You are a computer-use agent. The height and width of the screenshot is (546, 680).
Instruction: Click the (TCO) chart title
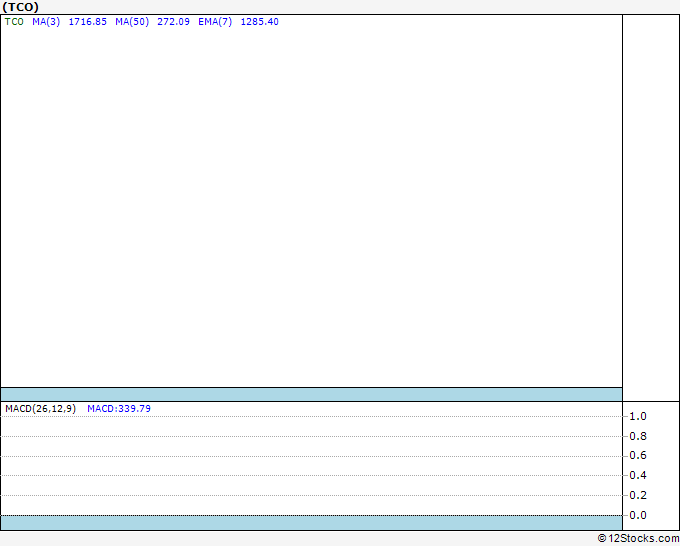pyautogui.click(x=20, y=7)
